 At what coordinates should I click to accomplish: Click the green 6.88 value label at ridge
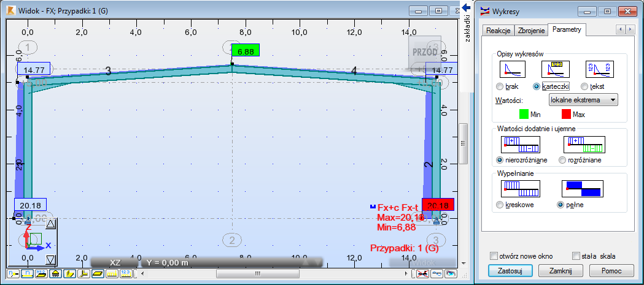[x=246, y=50]
